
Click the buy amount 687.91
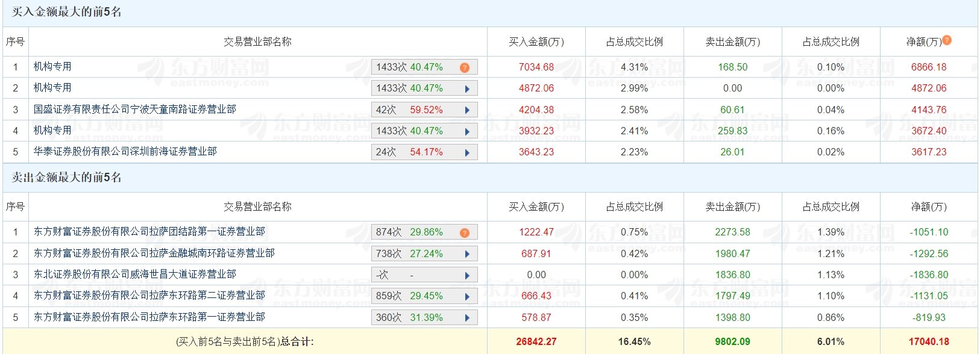pyautogui.click(x=536, y=254)
